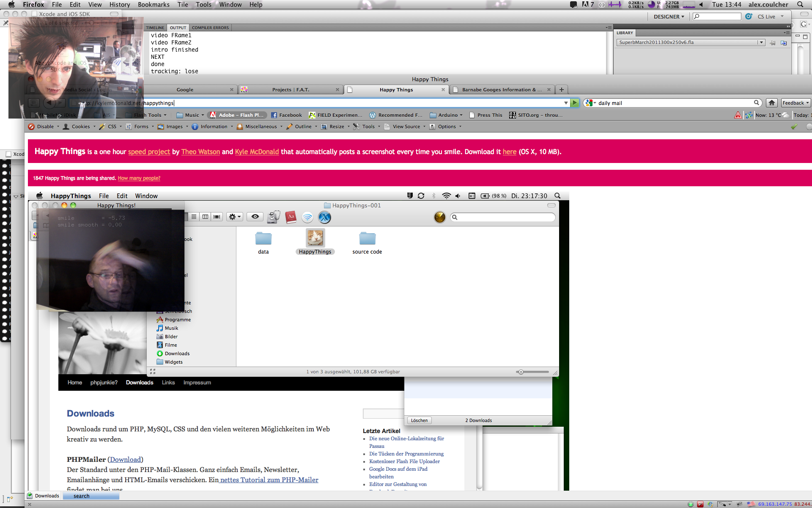Open the History menu in the Firefox menu bar

(120, 5)
